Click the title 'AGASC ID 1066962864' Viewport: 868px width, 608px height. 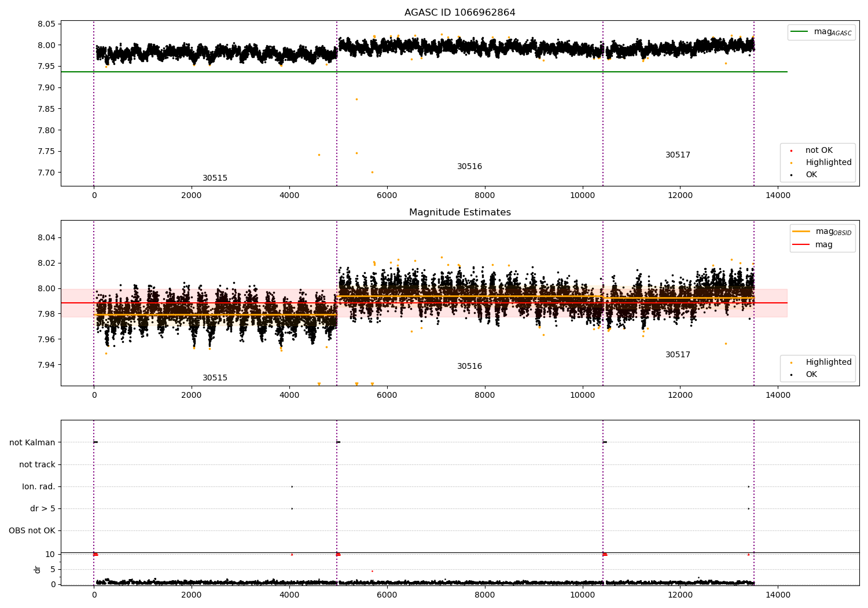(459, 13)
